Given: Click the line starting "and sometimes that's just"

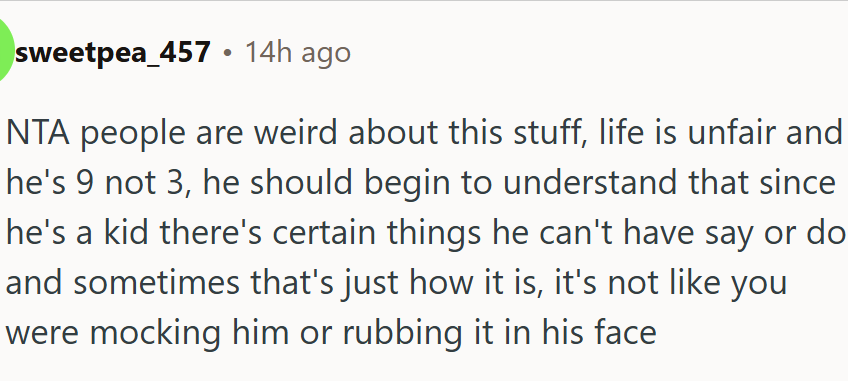Looking at the screenshot, I should click(396, 284).
